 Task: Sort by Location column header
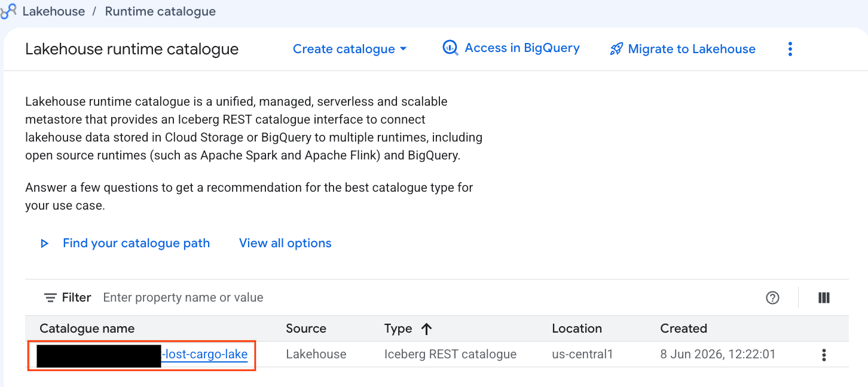[577, 328]
